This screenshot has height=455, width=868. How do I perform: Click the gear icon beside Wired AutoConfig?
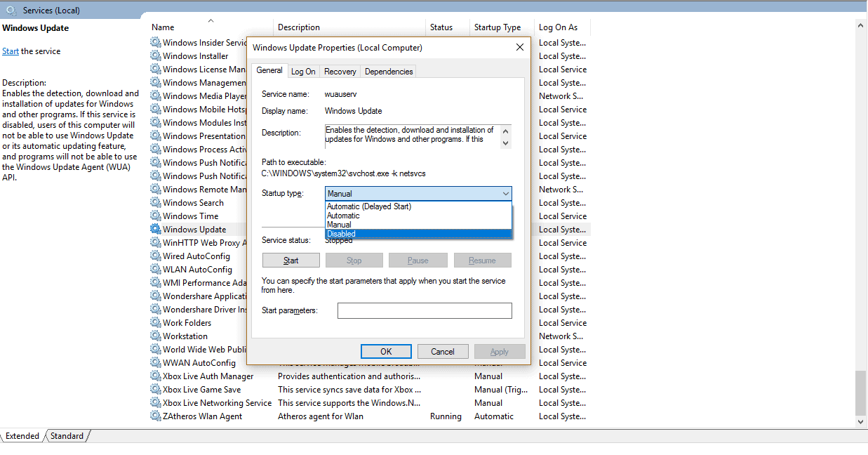(155, 256)
